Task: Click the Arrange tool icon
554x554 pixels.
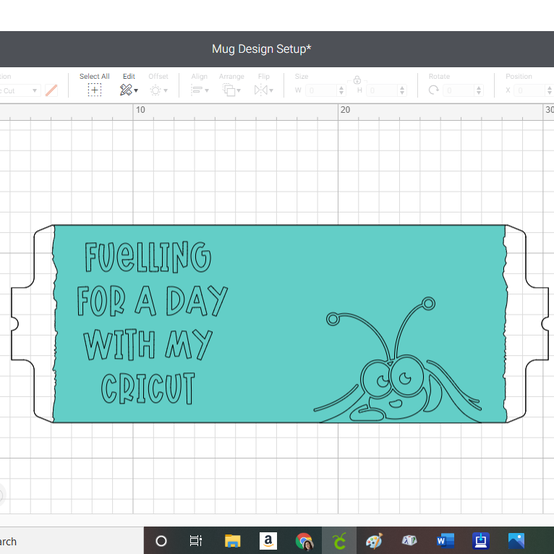Action: click(229, 90)
